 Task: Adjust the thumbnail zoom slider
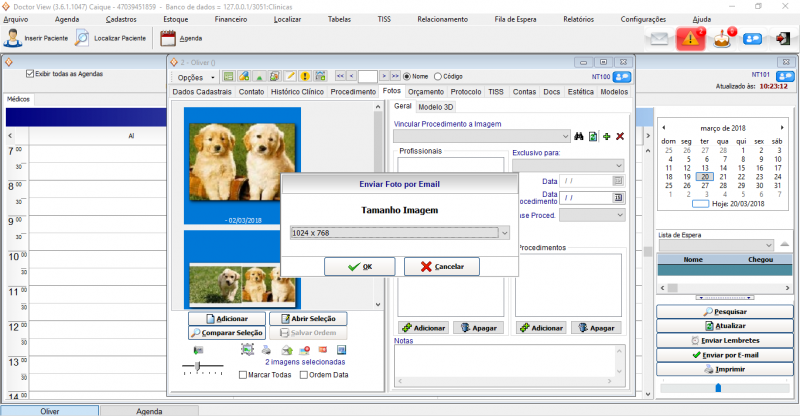pos(198,367)
